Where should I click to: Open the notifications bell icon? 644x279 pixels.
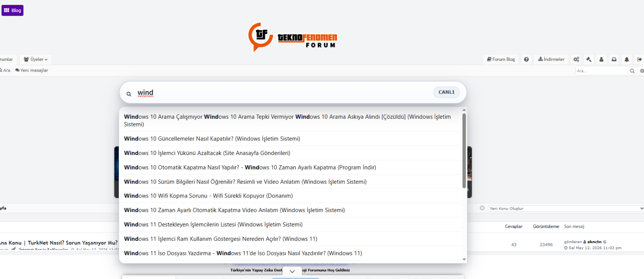pos(626,59)
